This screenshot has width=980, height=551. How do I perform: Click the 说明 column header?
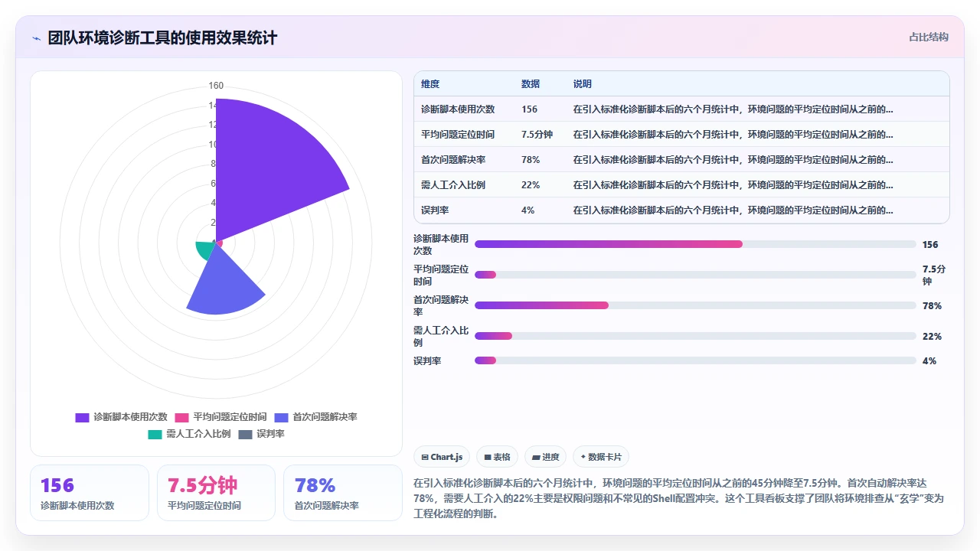[x=583, y=84]
